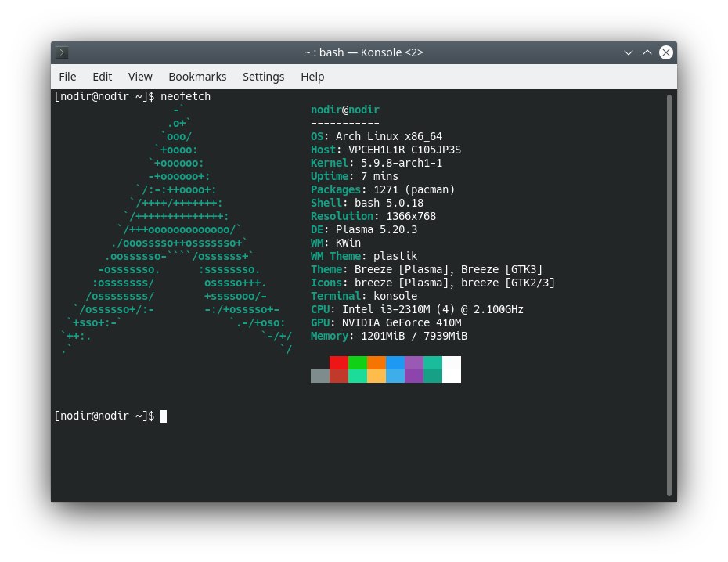728x562 pixels.
Task: Open the View menu
Action: [140, 77]
